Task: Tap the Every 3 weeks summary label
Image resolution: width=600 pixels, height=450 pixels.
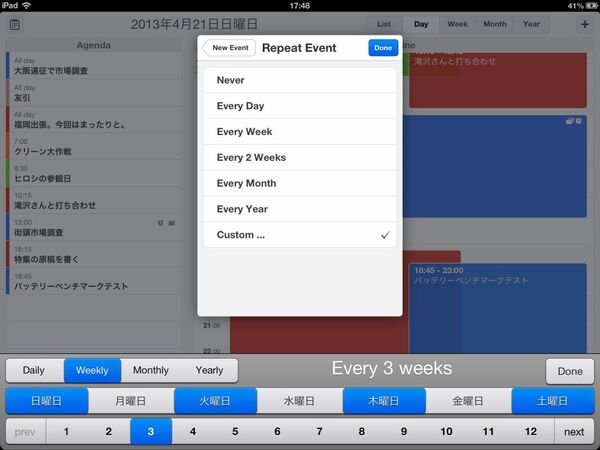Action: (x=392, y=368)
